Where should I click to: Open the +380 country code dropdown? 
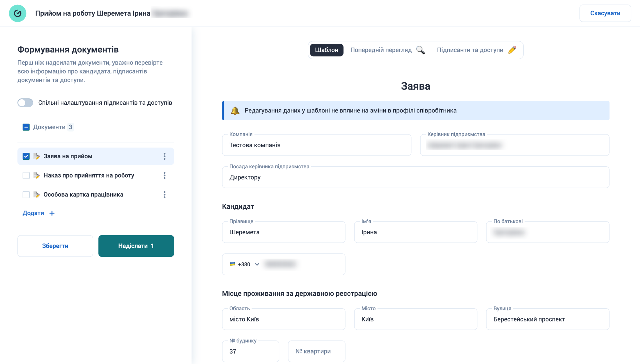[244, 264]
